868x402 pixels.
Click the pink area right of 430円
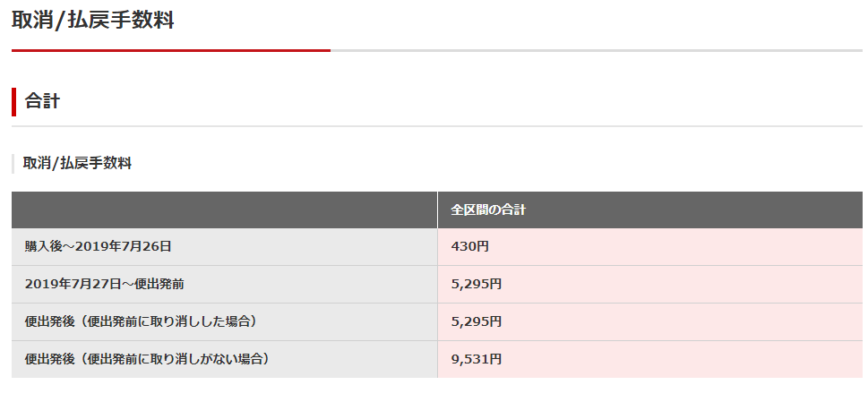coord(675,246)
